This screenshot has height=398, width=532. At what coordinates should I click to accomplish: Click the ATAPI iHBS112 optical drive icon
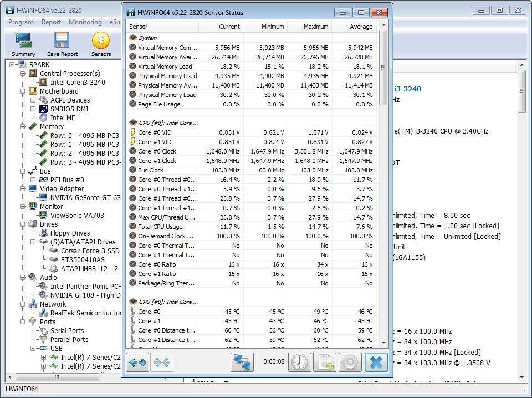pos(54,268)
